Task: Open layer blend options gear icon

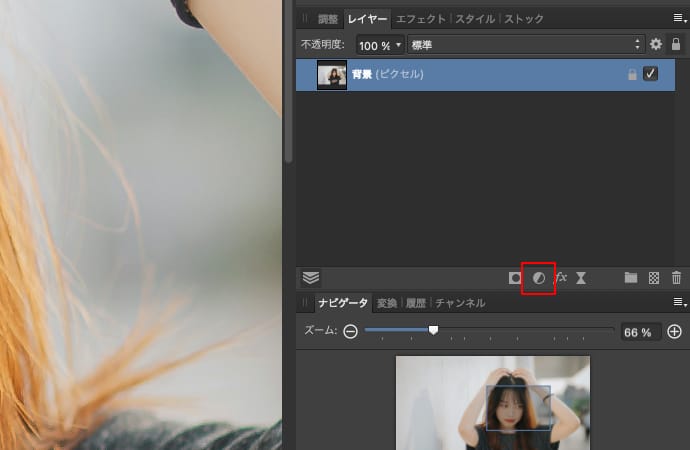Action: 656,45
